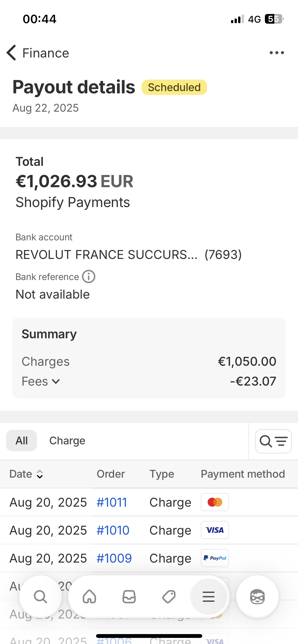This screenshot has height=644, width=298.
Task: Open order #1009 link
Action: point(114,558)
